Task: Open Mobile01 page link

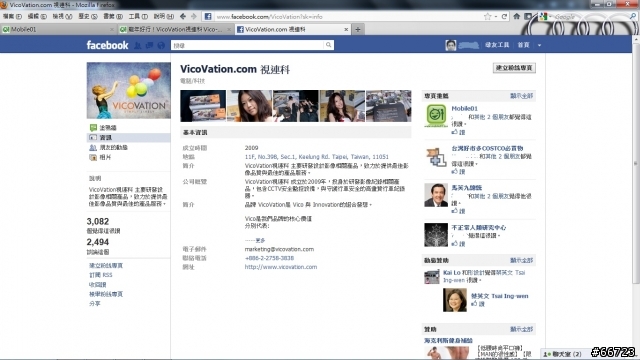Action: click(464, 109)
